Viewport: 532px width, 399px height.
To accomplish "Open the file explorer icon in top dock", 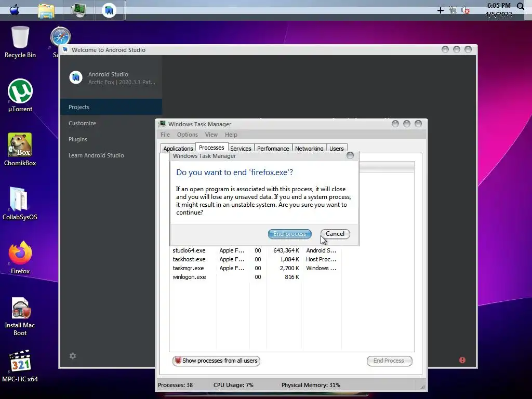I will (46, 10).
